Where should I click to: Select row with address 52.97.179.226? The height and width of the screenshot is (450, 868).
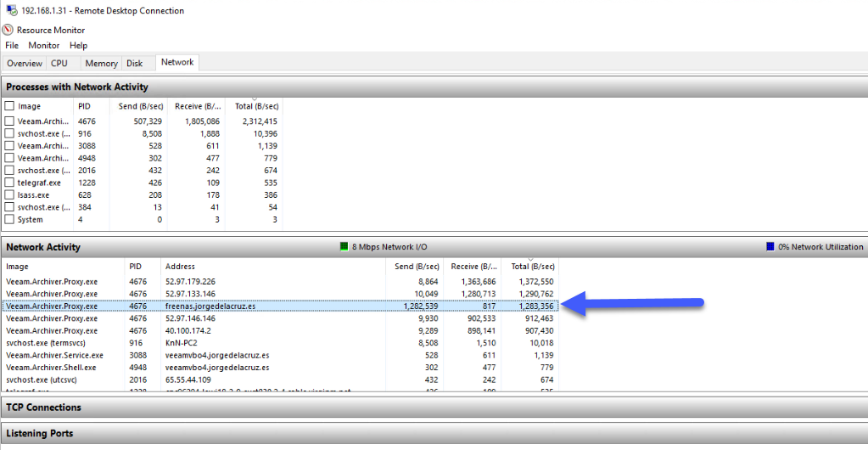[281, 282]
